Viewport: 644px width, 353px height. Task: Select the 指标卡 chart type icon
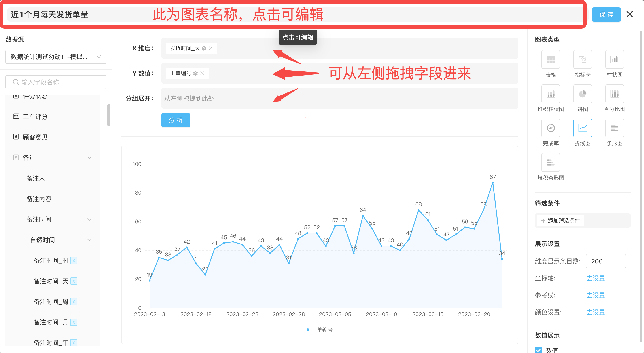click(583, 59)
